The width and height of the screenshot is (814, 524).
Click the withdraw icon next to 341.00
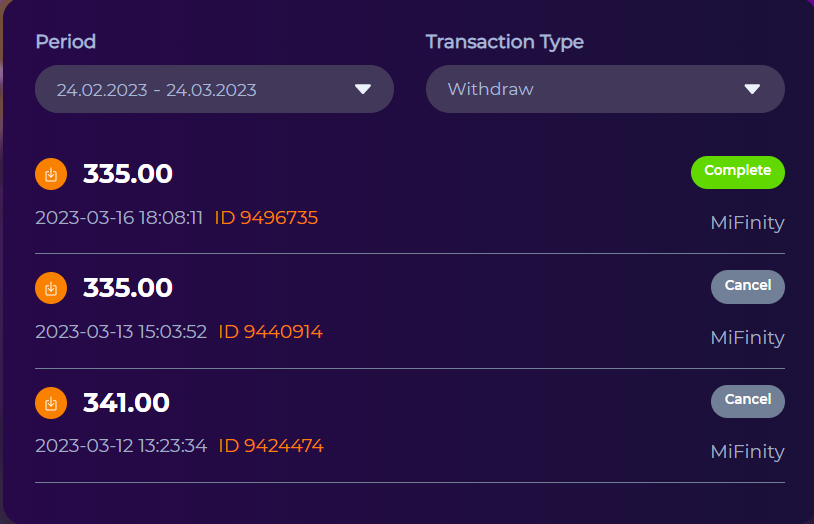click(50, 403)
